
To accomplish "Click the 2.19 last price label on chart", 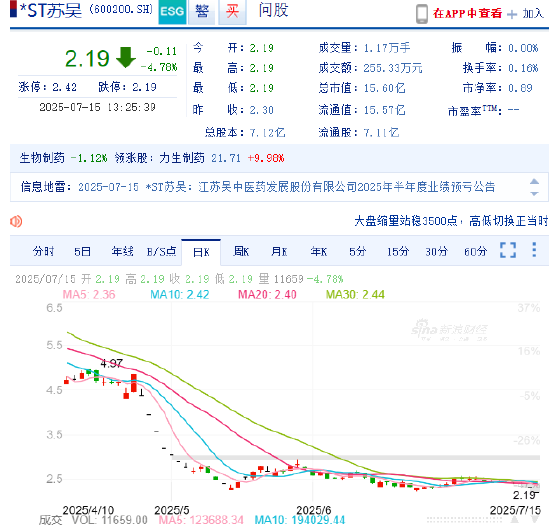I will (x=525, y=495).
